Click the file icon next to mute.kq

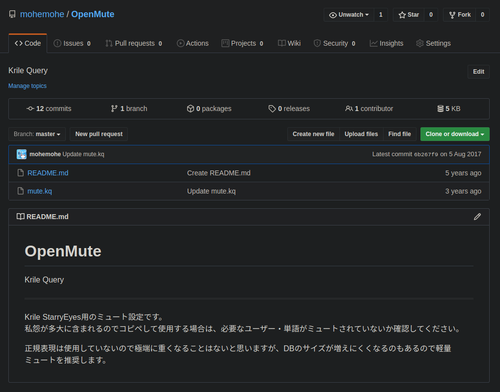pyautogui.click(x=21, y=191)
